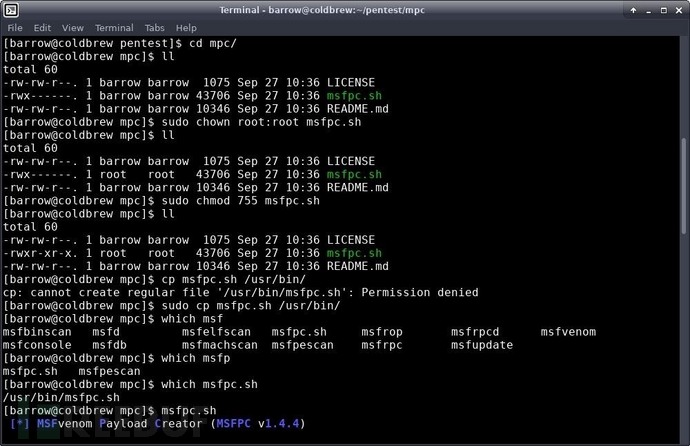Click 'which msfp' command text
Viewport: 690px width, 446px height.
click(196, 358)
